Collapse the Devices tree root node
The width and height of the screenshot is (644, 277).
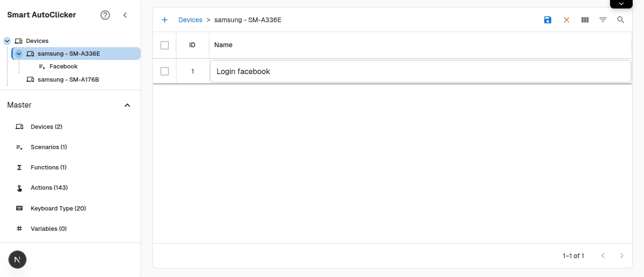[7, 41]
